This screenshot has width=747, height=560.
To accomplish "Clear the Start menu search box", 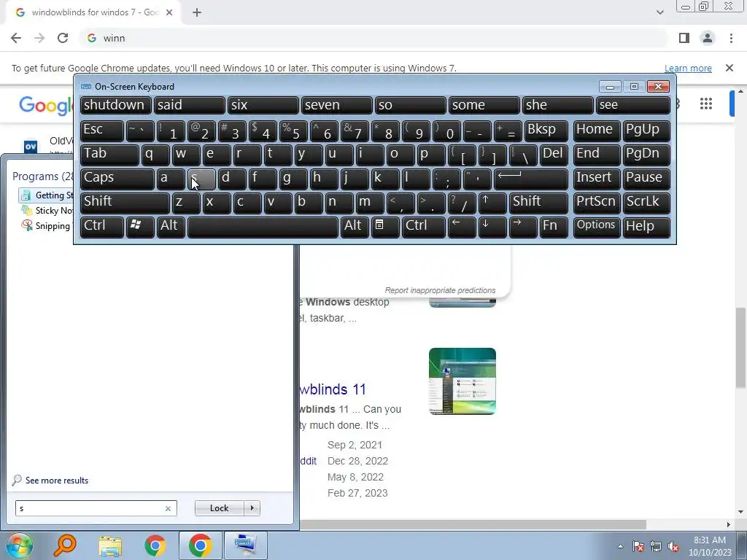I will click(168, 508).
